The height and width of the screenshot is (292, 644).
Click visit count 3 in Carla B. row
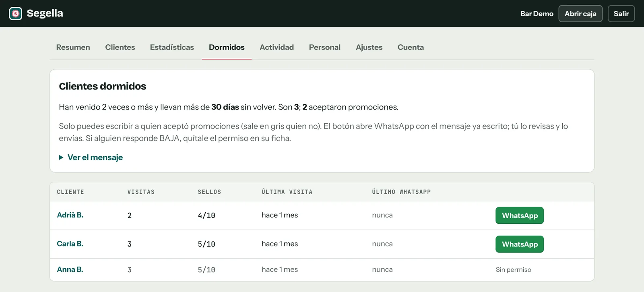click(130, 244)
